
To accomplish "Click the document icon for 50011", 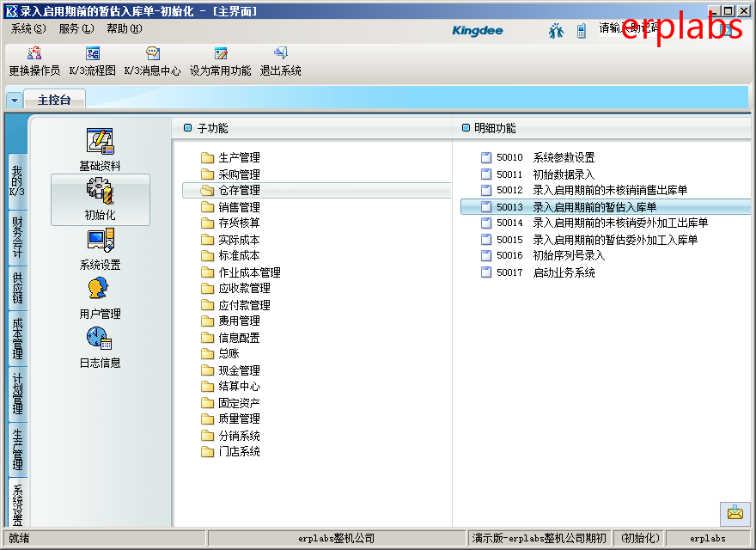I will tap(486, 174).
